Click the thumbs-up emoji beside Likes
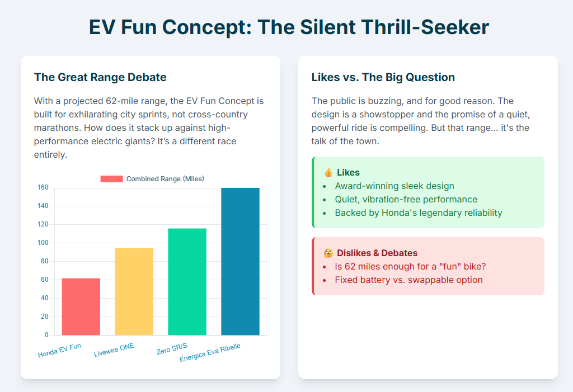This screenshot has width=573, height=392. 328,173
